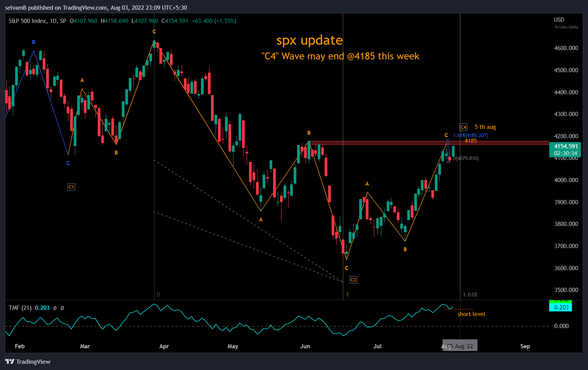Click the 0.000 level on the TMF axis
This screenshot has width=588, height=370.
click(562, 326)
